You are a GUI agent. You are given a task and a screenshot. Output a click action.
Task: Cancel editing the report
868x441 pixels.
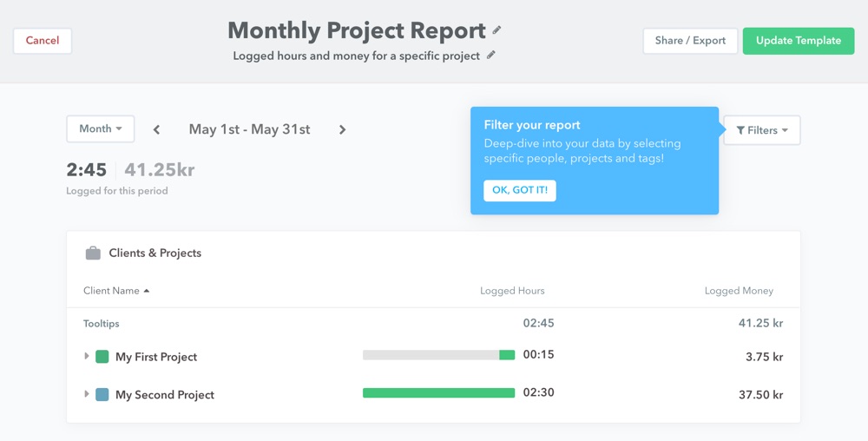tap(43, 41)
